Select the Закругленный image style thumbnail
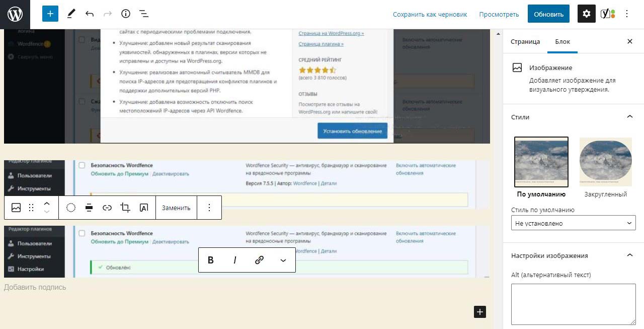This screenshot has height=329, width=644. coord(605,162)
